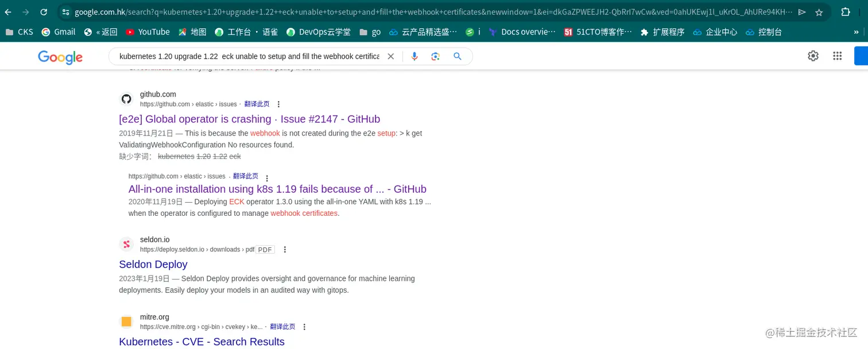This screenshot has width=868, height=349.
Task: Open the Docs overview bookmark
Action: tap(522, 32)
